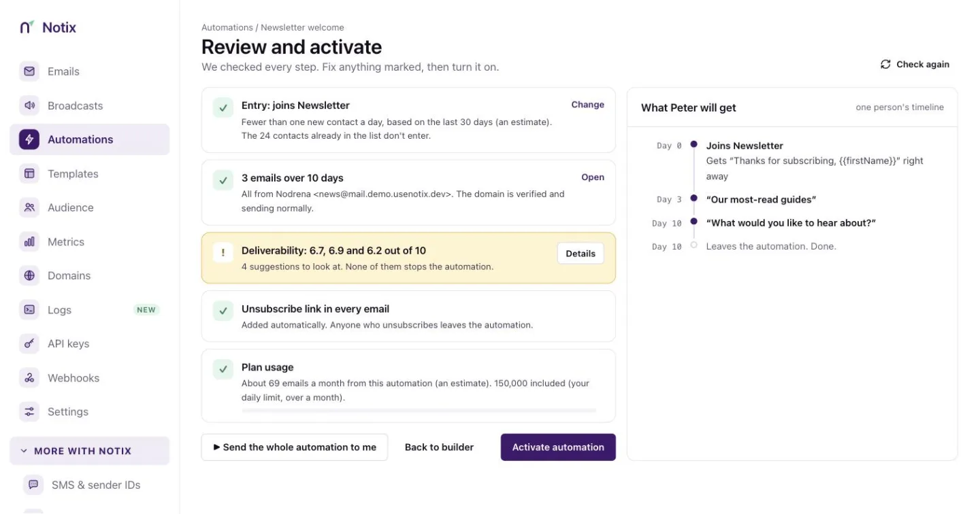
Task: Open Emails via its envelope icon
Action: coord(29,71)
